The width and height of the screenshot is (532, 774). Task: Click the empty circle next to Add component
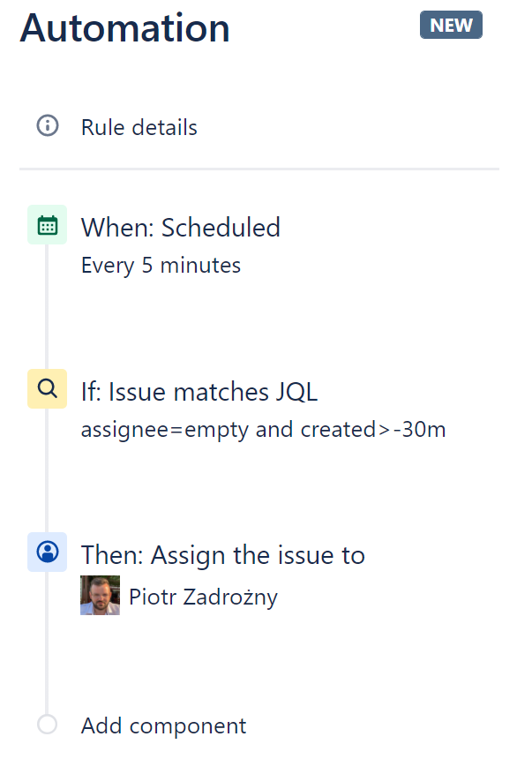[x=47, y=724]
